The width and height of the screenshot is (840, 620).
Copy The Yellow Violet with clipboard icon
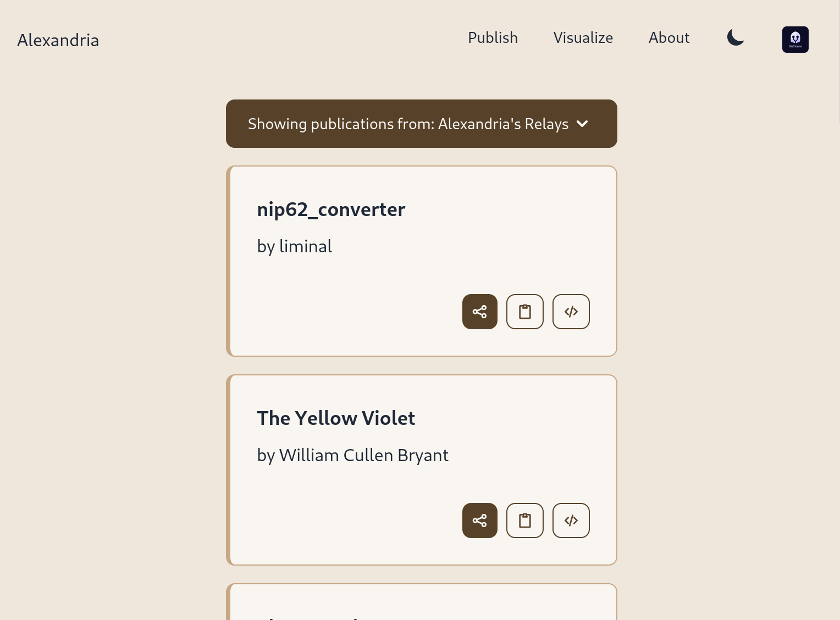(525, 521)
